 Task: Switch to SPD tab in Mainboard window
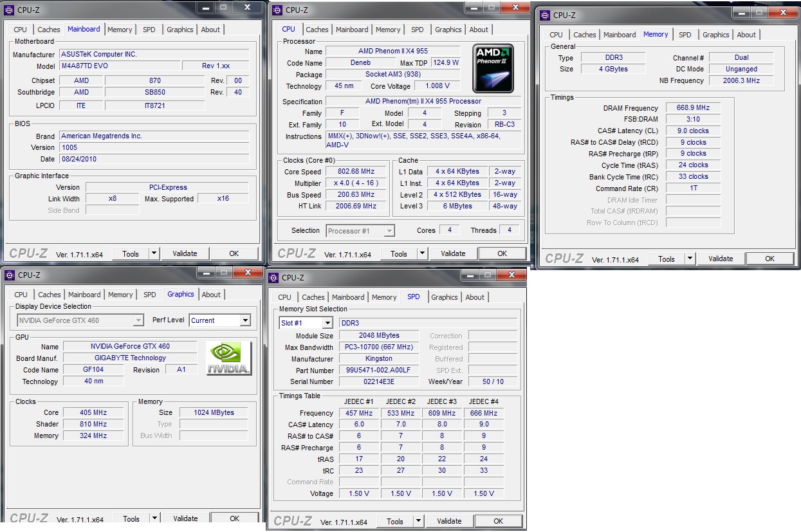pos(149,30)
